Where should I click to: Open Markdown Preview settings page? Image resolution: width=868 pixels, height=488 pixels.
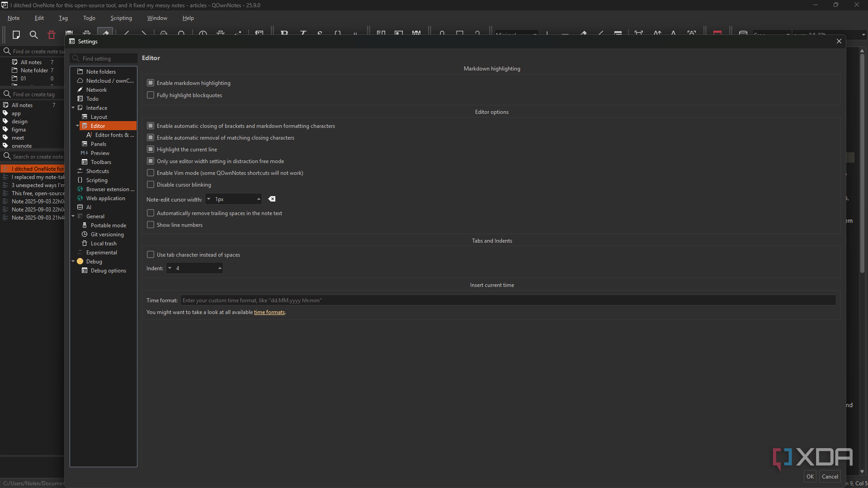[x=100, y=153]
